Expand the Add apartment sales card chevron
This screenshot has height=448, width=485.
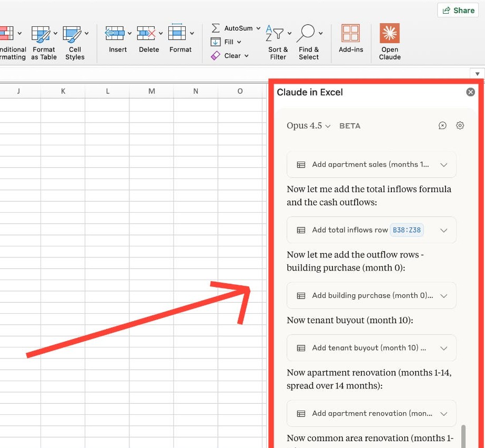coord(444,165)
